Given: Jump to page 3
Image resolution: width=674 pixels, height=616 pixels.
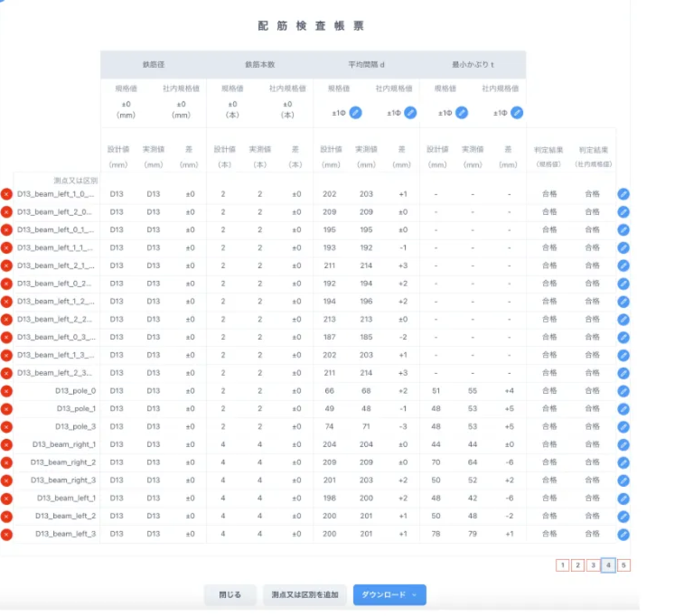Looking at the screenshot, I should point(594,565).
